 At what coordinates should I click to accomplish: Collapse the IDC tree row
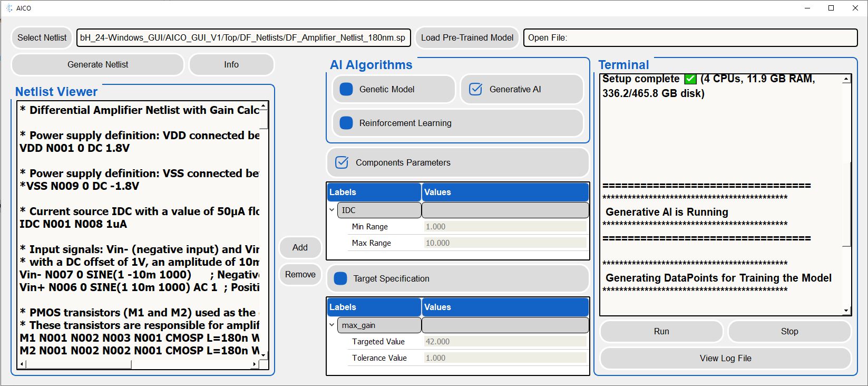pos(332,210)
